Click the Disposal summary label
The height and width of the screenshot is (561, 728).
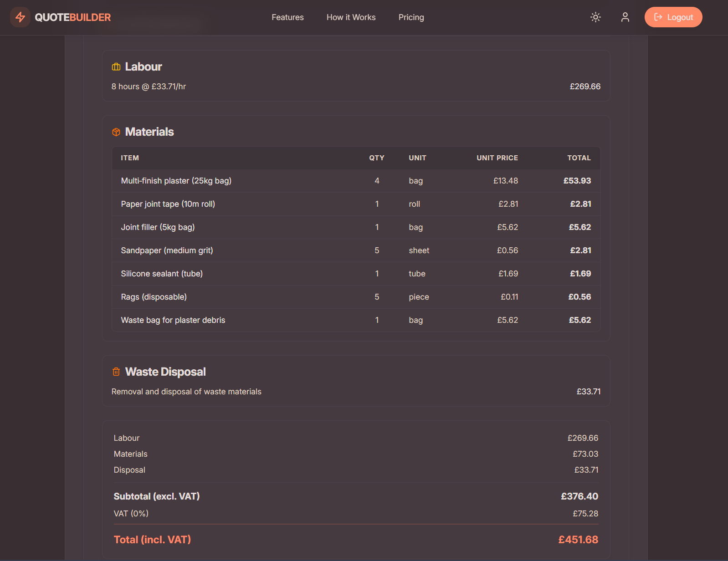[129, 470]
